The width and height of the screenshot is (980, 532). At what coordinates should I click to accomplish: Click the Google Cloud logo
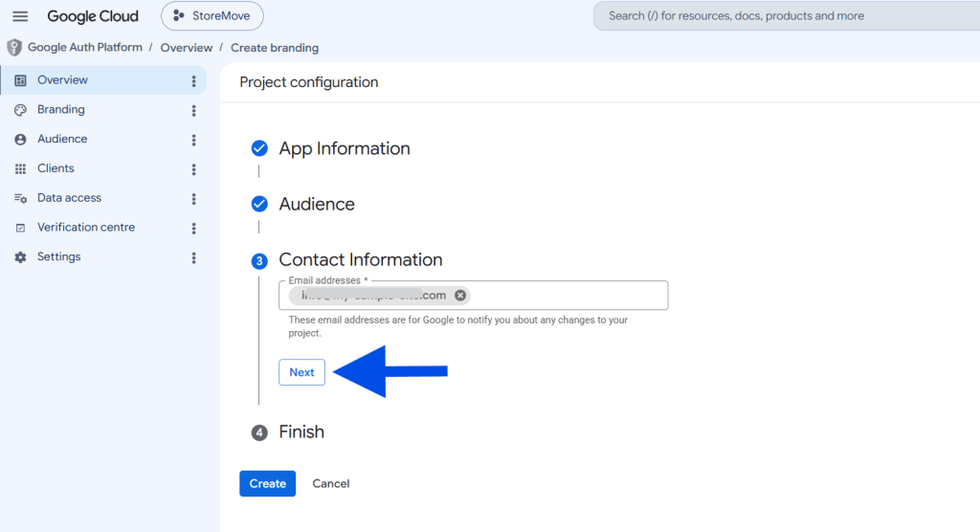(93, 16)
